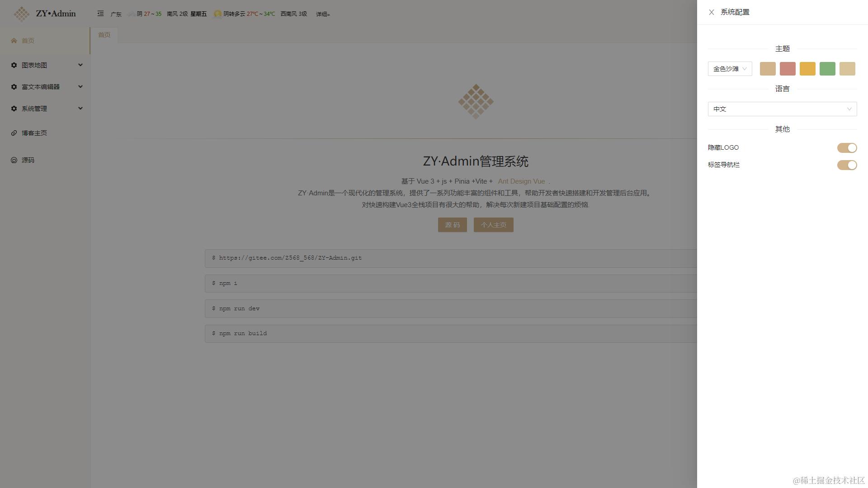The height and width of the screenshot is (488, 868).
Task: Open the Ant Design Vue link
Action: [521, 181]
